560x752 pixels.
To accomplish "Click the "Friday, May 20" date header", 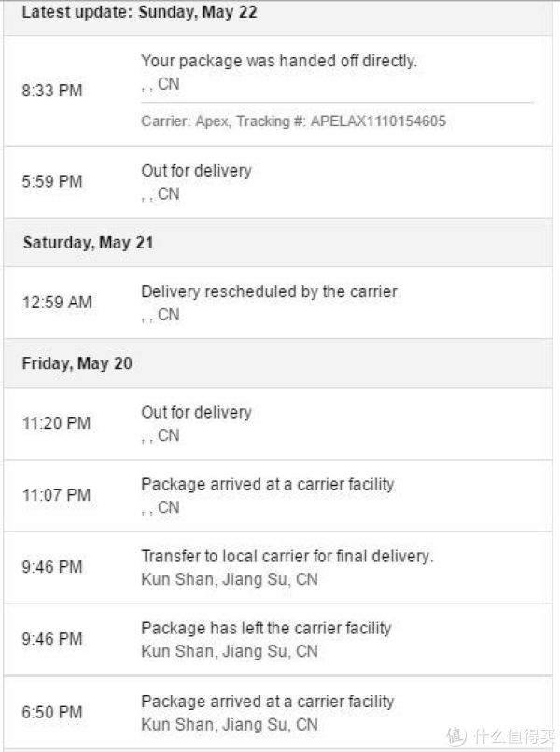I will point(77,363).
